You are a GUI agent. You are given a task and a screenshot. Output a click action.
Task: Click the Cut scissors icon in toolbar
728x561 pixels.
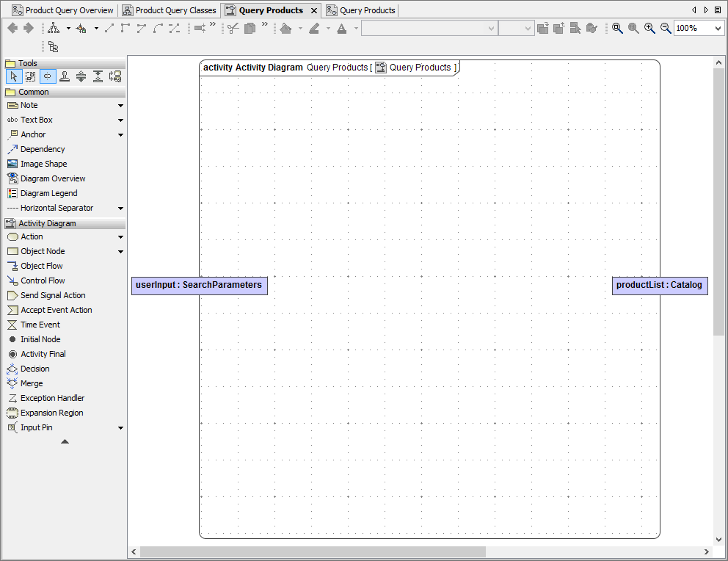tap(233, 28)
